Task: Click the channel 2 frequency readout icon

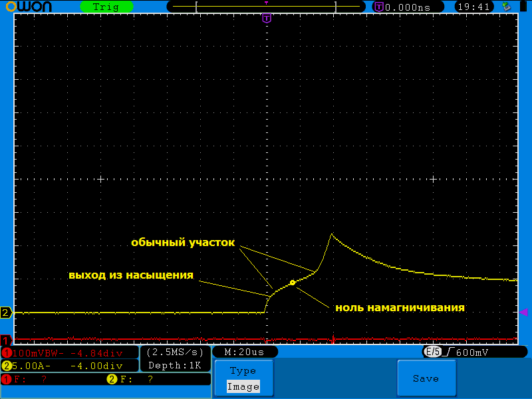Action: click(x=111, y=379)
